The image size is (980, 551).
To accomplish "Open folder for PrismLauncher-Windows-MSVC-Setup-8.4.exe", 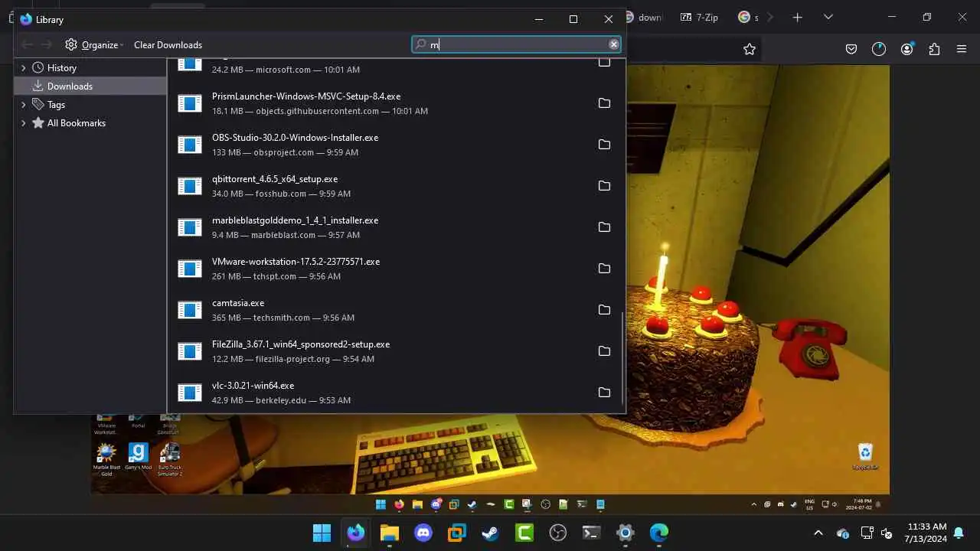I will pos(604,103).
